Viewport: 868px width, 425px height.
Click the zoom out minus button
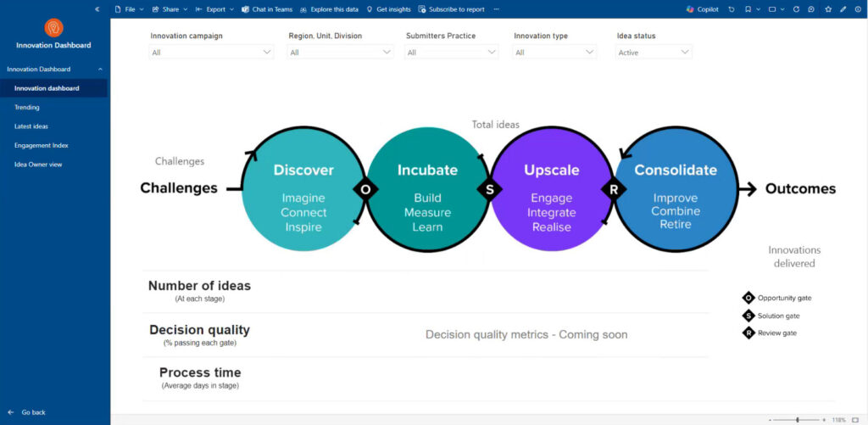770,420
